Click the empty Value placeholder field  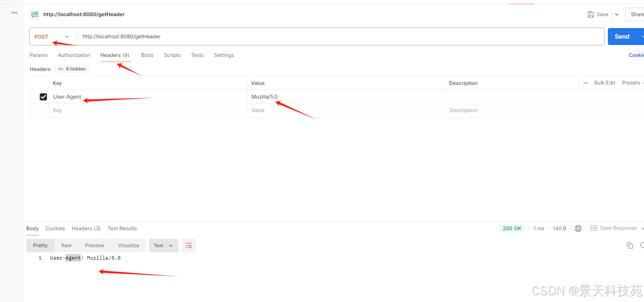coord(346,110)
